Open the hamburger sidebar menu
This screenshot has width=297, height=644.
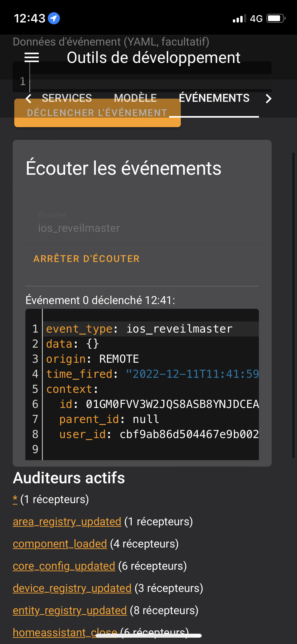click(x=31, y=57)
